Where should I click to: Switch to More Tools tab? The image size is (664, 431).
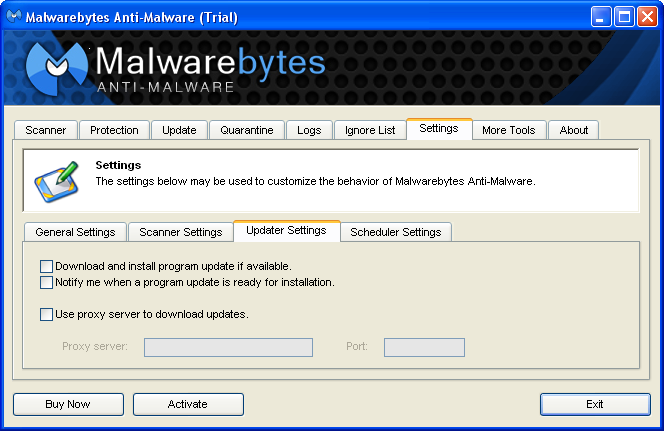coord(509,130)
